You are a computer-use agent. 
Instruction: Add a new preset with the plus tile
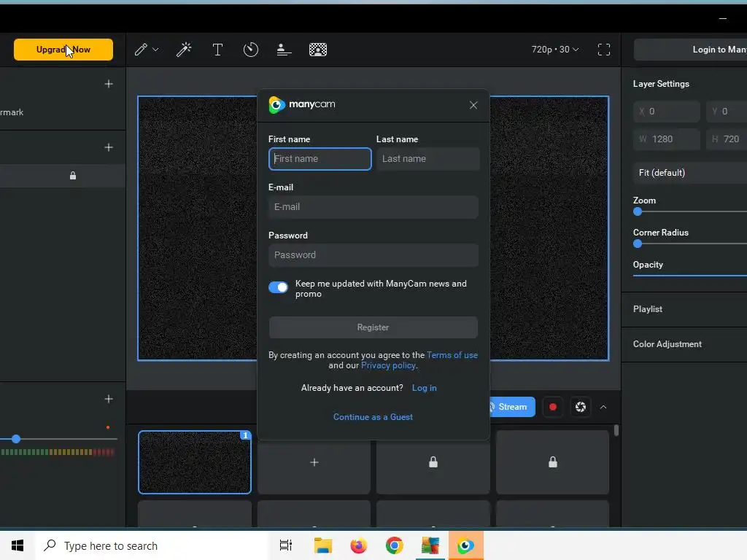point(314,462)
